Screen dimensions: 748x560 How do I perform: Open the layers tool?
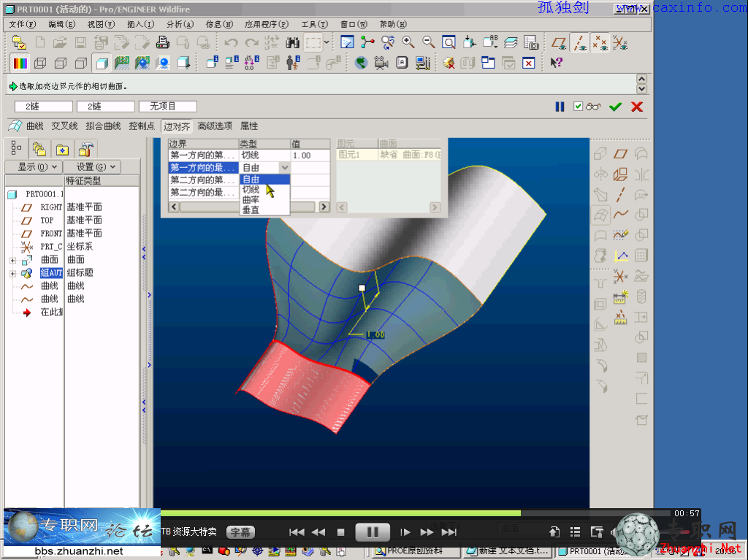click(511, 43)
